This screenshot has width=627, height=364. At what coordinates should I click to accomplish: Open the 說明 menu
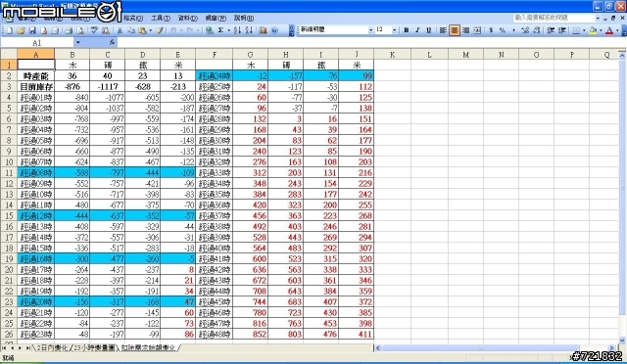click(x=244, y=18)
